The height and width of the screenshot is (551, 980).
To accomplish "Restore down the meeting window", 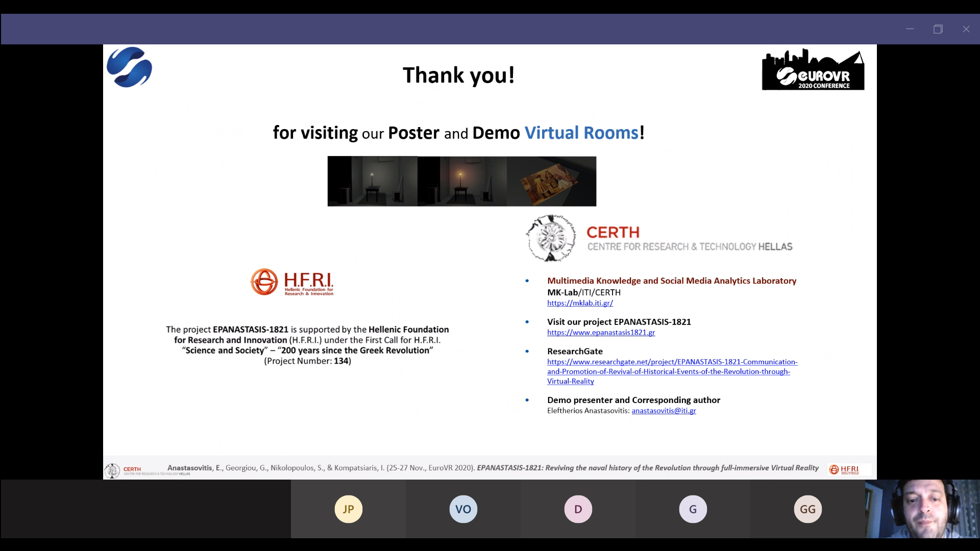I will pos(938,29).
